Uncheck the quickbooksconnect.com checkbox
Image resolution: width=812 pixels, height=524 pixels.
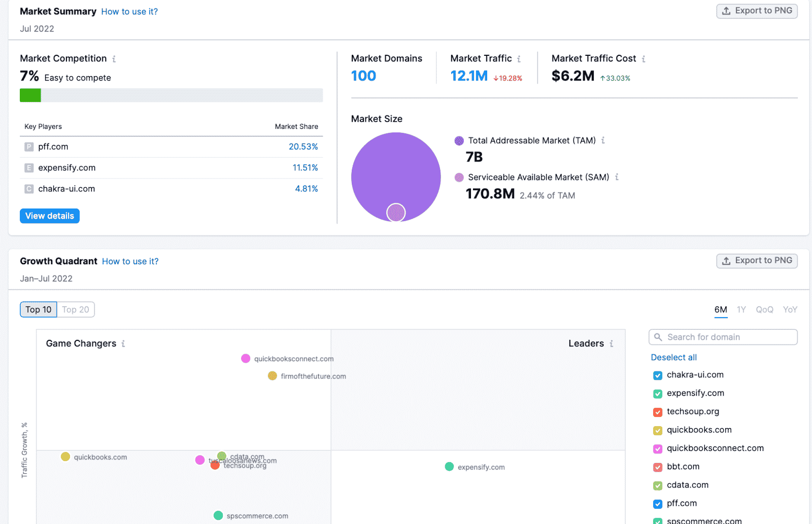point(658,449)
